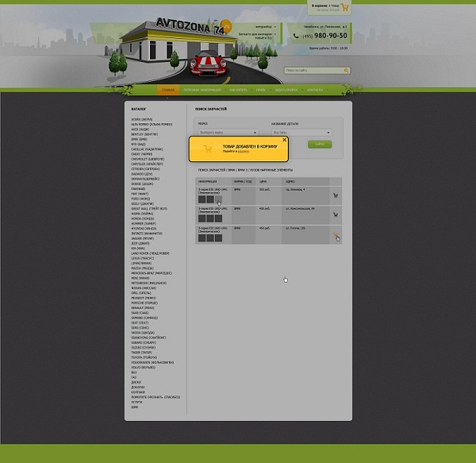Add the first listed part to cart

[336, 195]
